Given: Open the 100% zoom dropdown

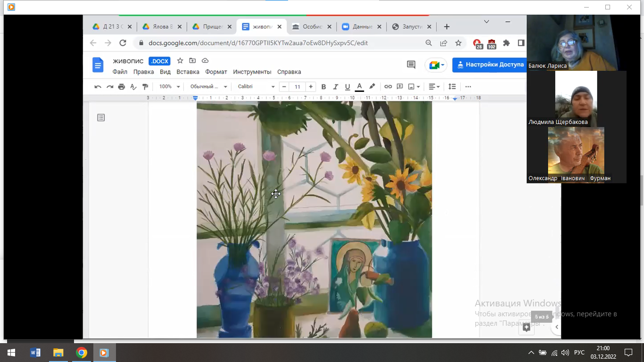Looking at the screenshot, I should 170,87.
